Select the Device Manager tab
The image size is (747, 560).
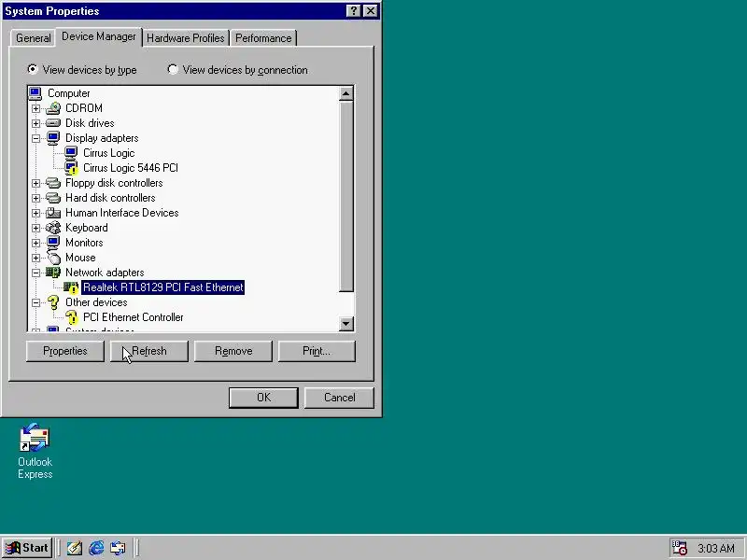(99, 36)
